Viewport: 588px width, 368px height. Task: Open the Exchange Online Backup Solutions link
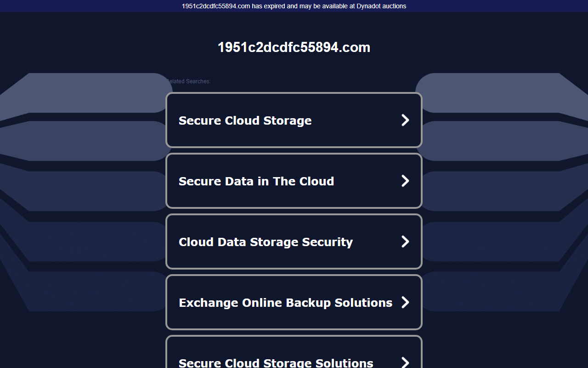tap(294, 302)
